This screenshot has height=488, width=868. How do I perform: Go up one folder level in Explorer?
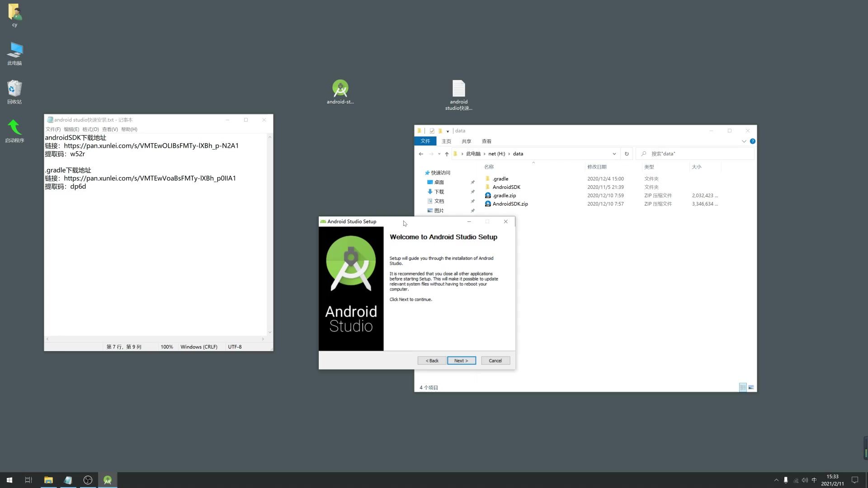pos(447,154)
